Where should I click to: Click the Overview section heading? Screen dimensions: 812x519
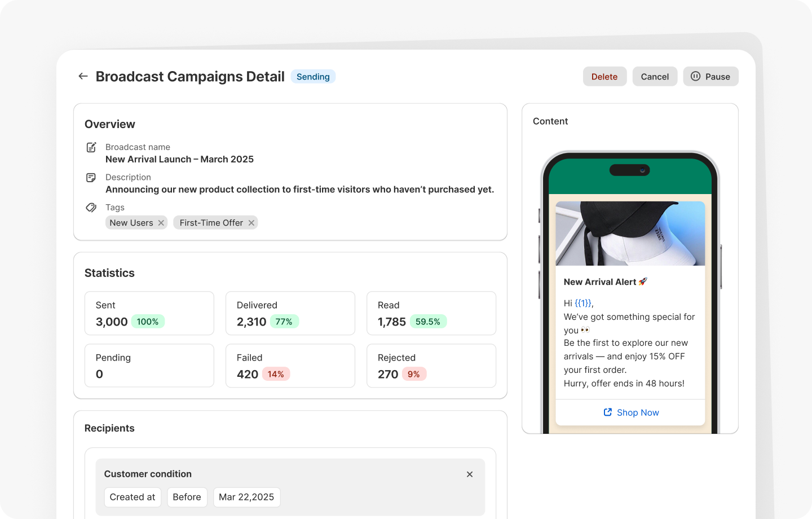110,124
